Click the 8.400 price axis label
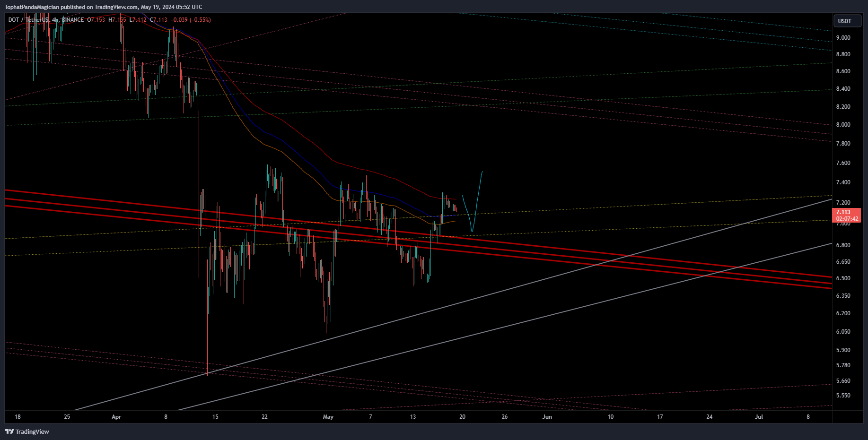This screenshot has height=440, width=868. pyautogui.click(x=843, y=89)
